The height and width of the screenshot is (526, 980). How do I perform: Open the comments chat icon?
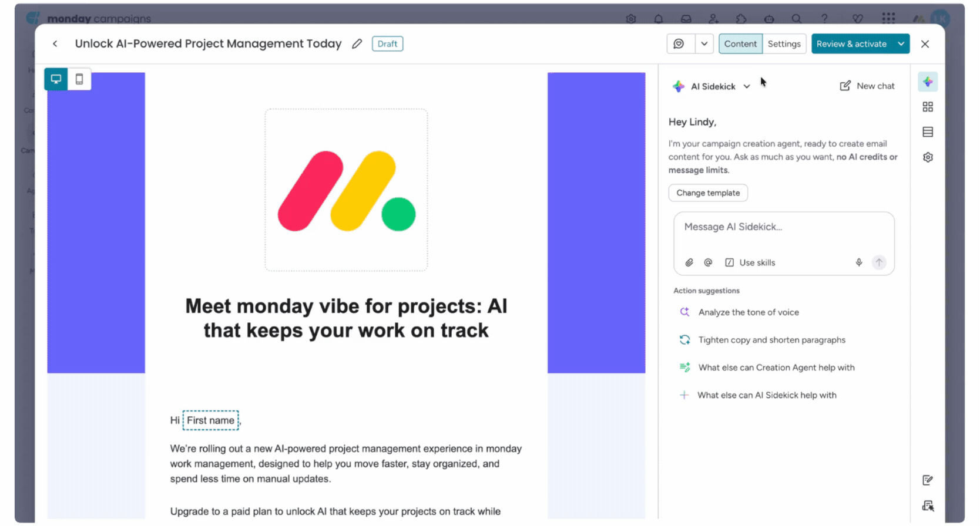click(x=679, y=44)
